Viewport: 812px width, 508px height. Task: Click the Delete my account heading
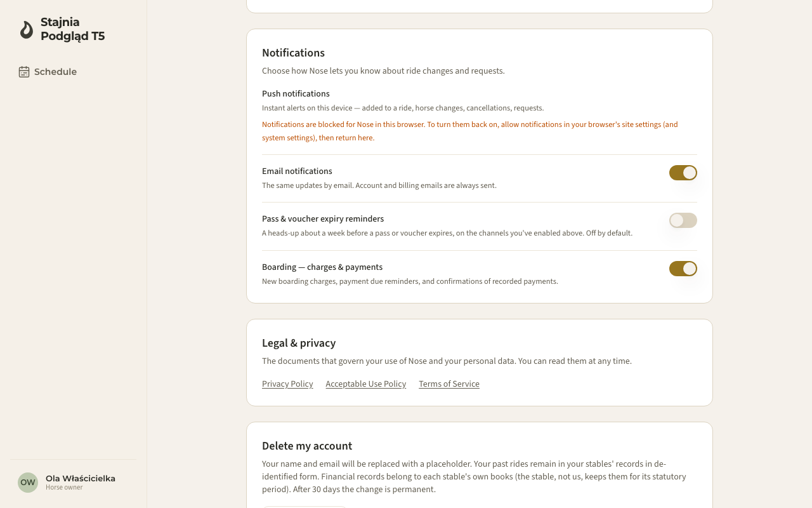point(307,446)
